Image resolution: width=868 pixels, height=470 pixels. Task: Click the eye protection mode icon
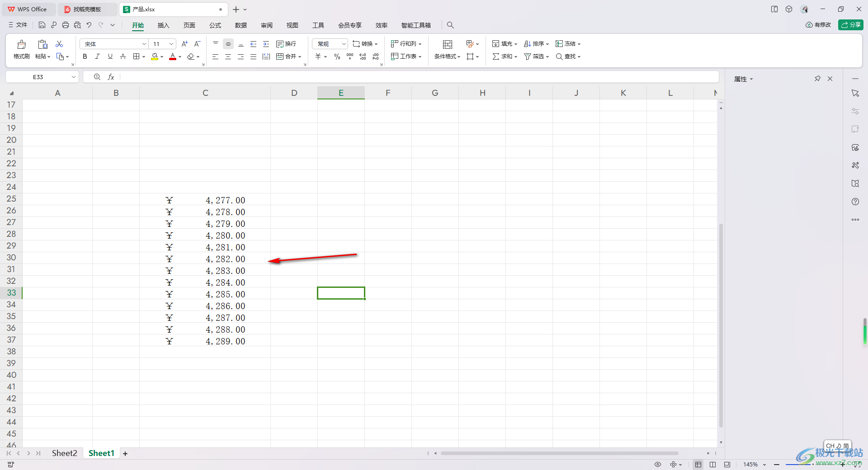658,465
